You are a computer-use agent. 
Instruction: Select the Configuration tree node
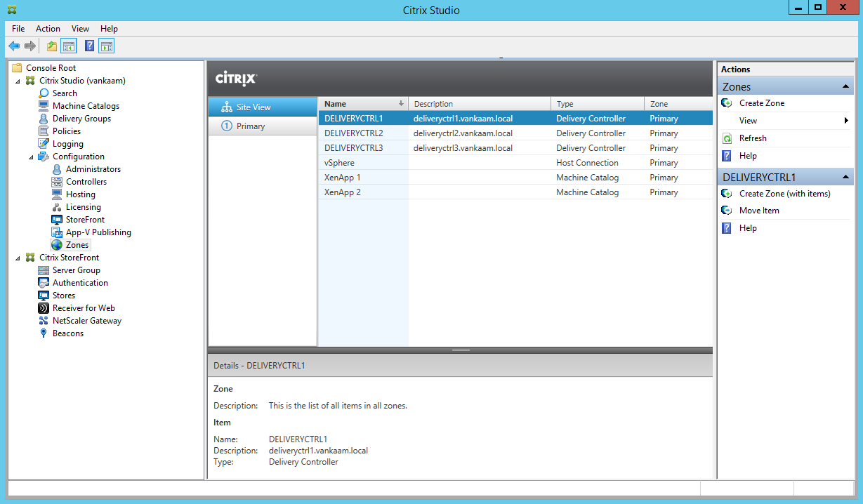click(79, 157)
